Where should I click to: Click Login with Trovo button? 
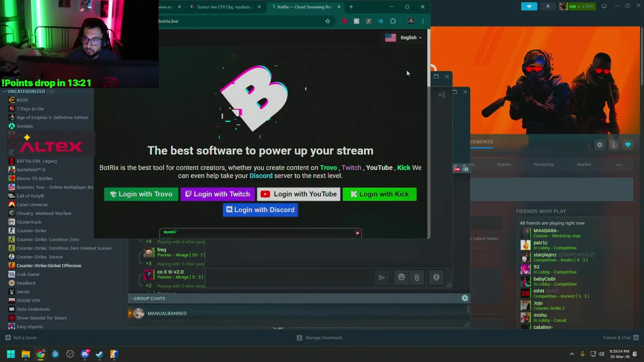(x=141, y=194)
